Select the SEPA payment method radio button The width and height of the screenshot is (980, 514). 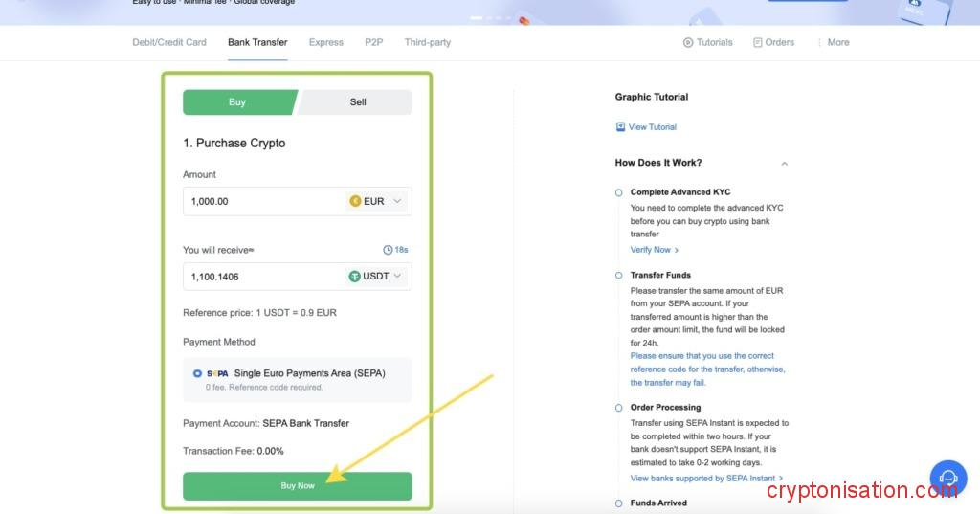pyautogui.click(x=197, y=373)
